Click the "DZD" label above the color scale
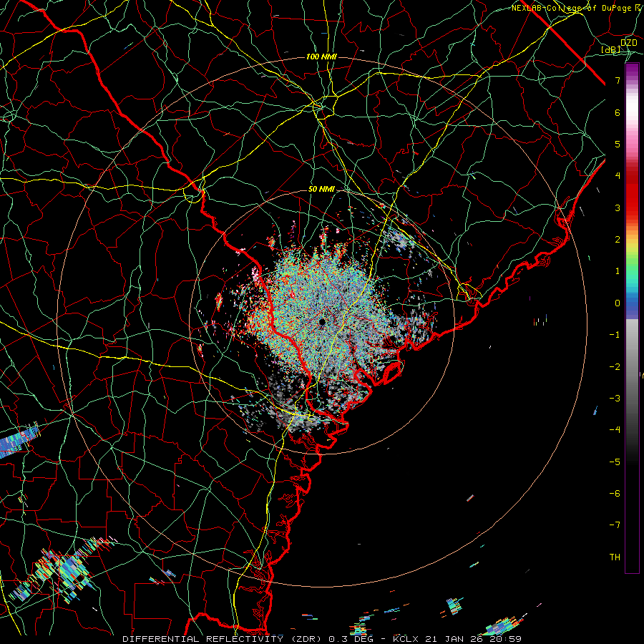The image size is (644, 644). [628, 43]
